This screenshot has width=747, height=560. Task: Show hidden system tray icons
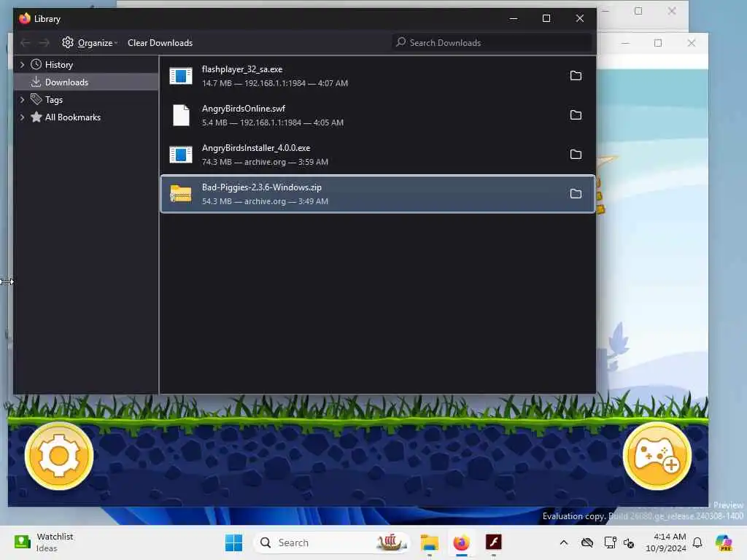tap(564, 542)
